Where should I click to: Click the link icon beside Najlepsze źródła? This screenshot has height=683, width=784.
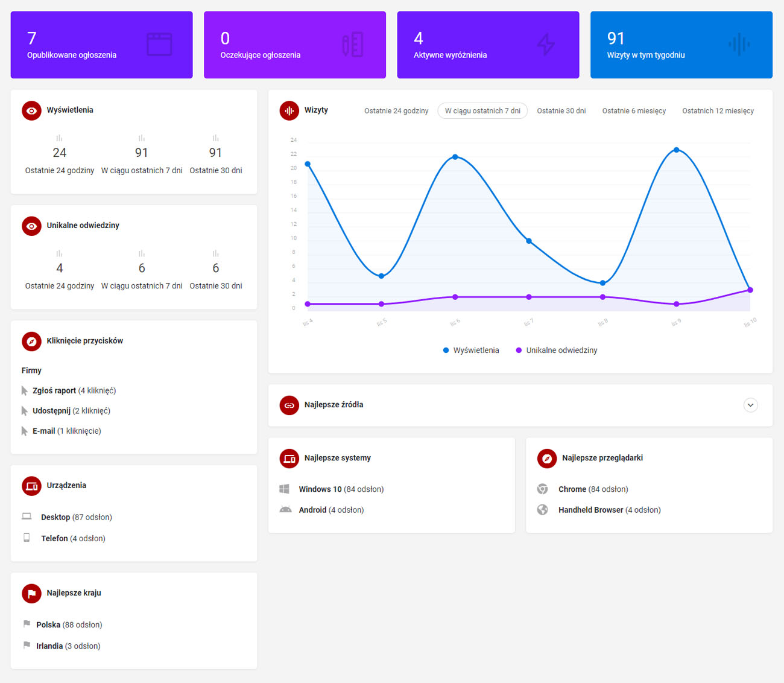click(x=289, y=405)
